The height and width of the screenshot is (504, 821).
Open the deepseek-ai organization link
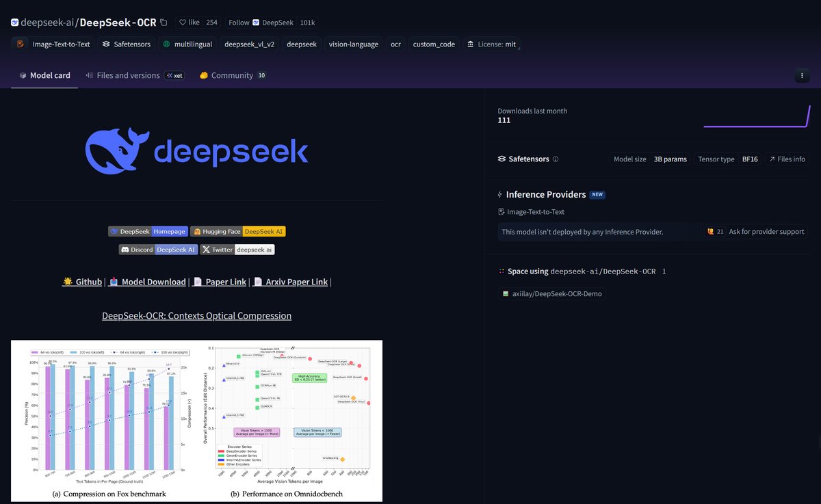(47, 23)
